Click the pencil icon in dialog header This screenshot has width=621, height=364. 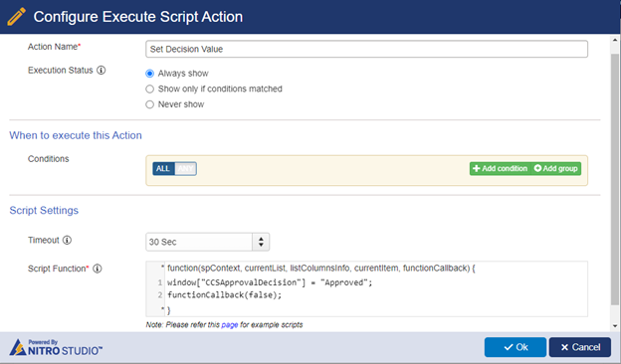click(16, 17)
